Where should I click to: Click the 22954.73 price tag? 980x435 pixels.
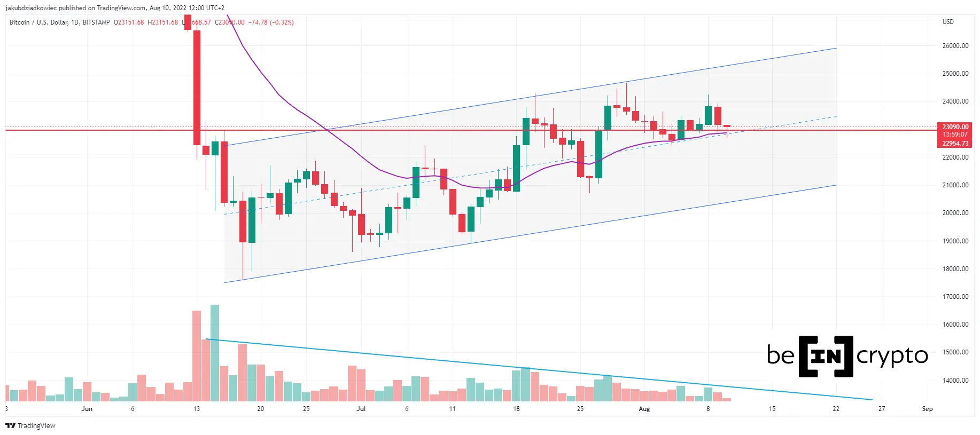pyautogui.click(x=955, y=144)
